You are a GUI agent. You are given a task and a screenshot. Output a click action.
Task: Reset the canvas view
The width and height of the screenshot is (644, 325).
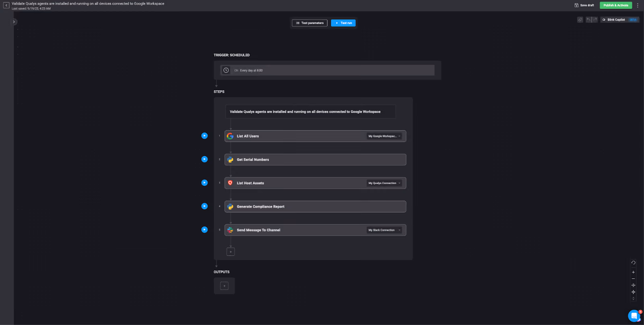(633, 263)
